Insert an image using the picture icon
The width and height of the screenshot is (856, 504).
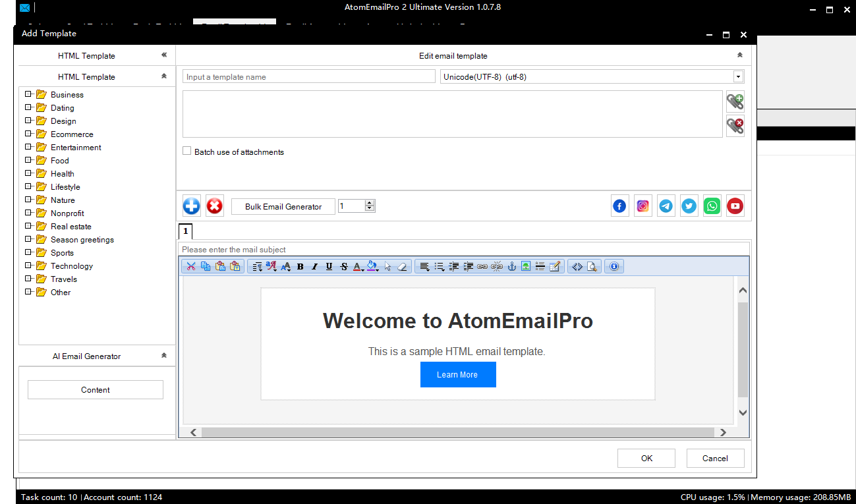[526, 266]
